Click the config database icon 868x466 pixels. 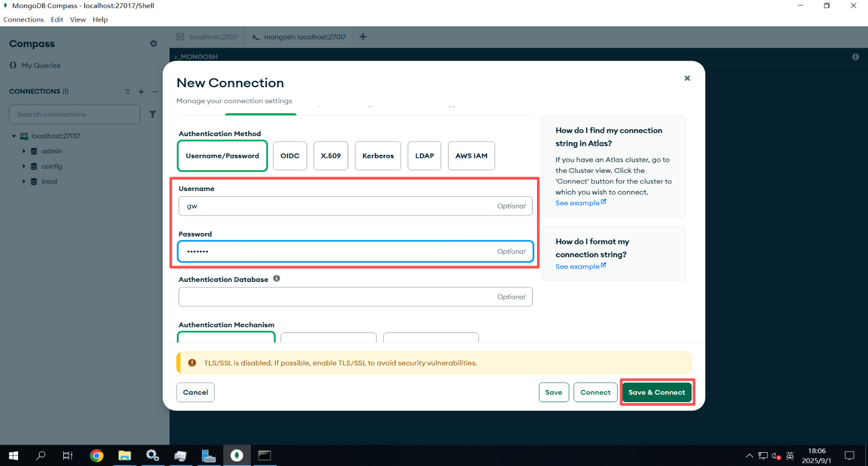34,167
